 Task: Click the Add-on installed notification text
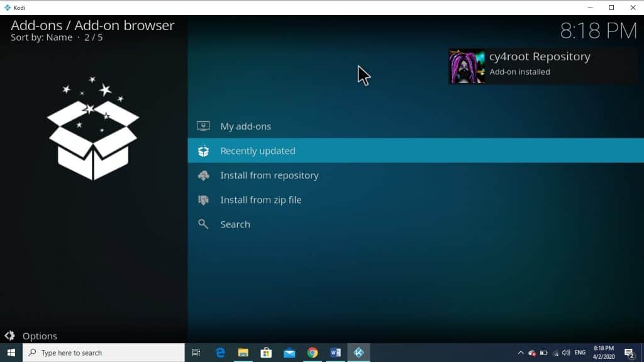pyautogui.click(x=519, y=72)
